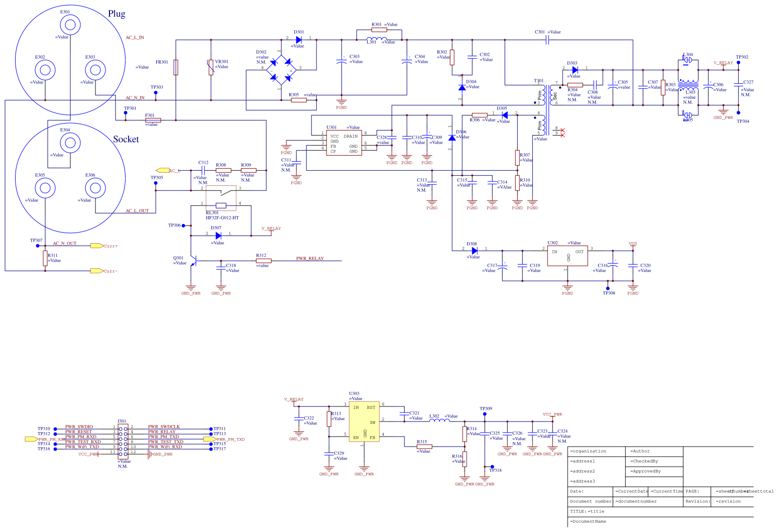Select the E305 socket pin circle

point(45,188)
